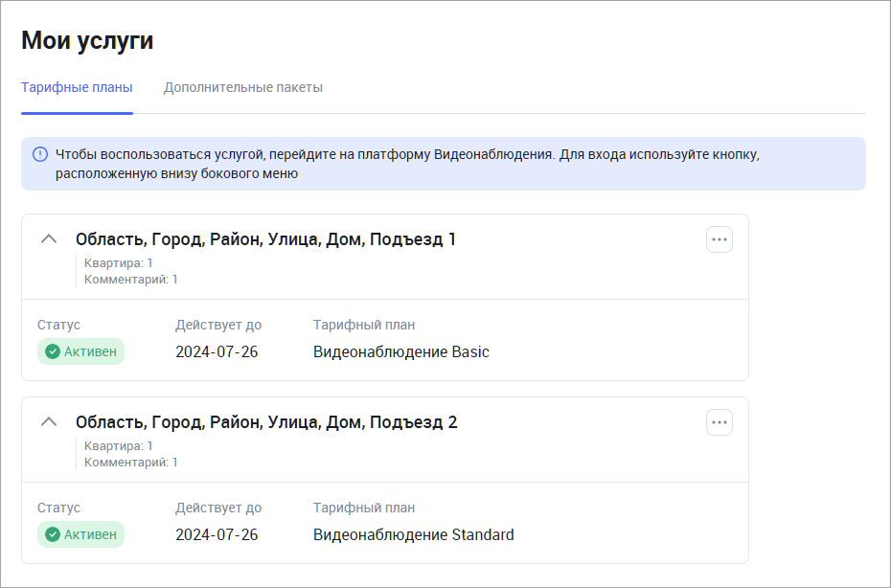This screenshot has width=891, height=588.
Task: Collapse the Подъезд 2 service card
Action: [x=49, y=422]
